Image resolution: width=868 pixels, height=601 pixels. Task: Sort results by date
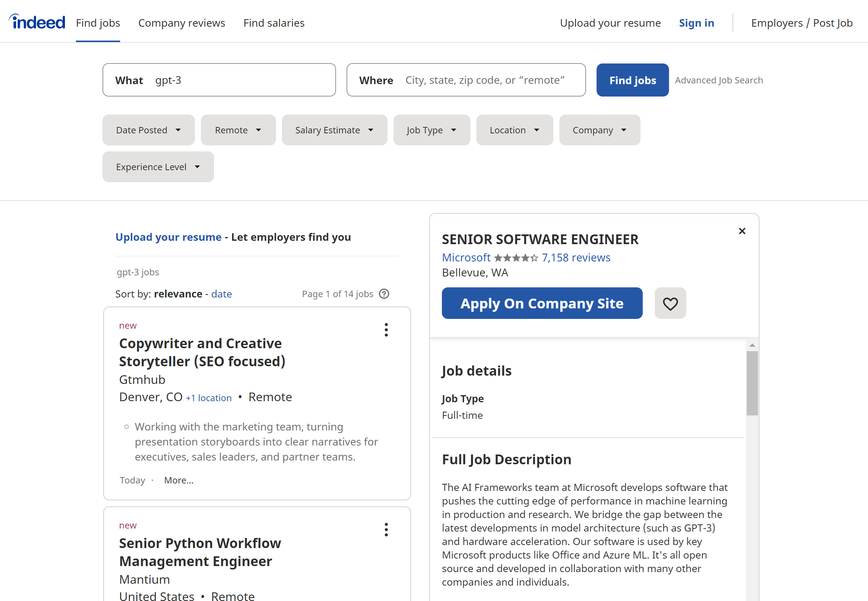point(222,294)
